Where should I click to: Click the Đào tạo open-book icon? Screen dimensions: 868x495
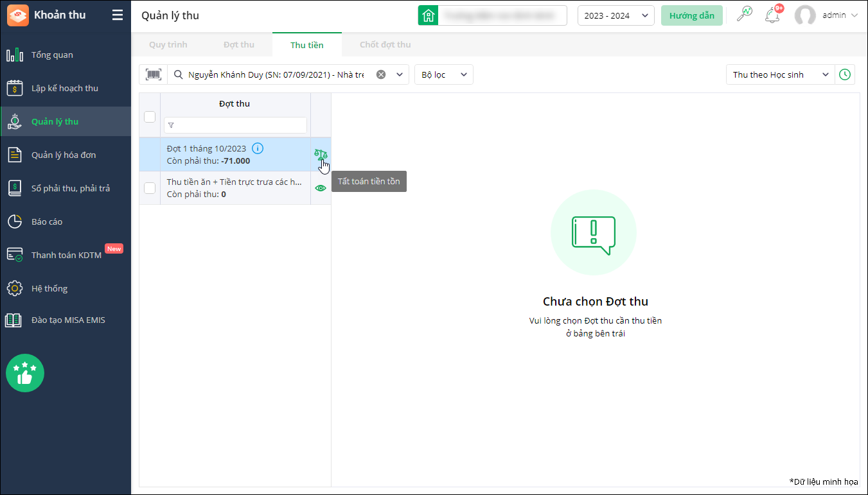point(15,320)
